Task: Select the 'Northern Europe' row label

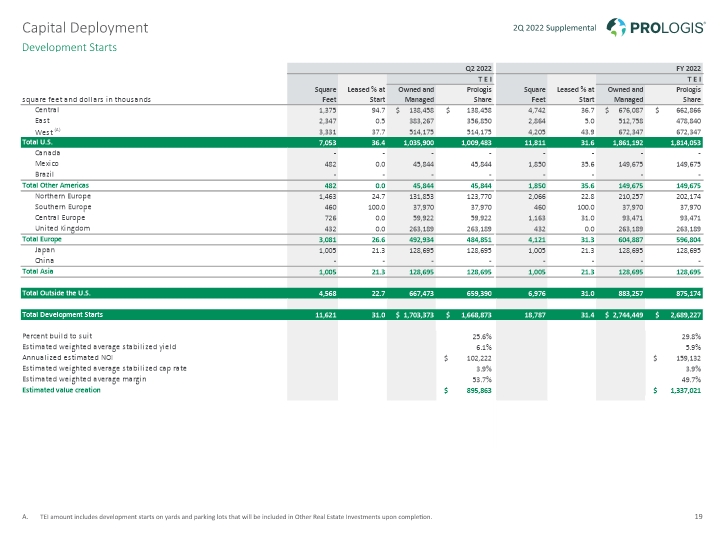Action: pyautogui.click(x=63, y=196)
